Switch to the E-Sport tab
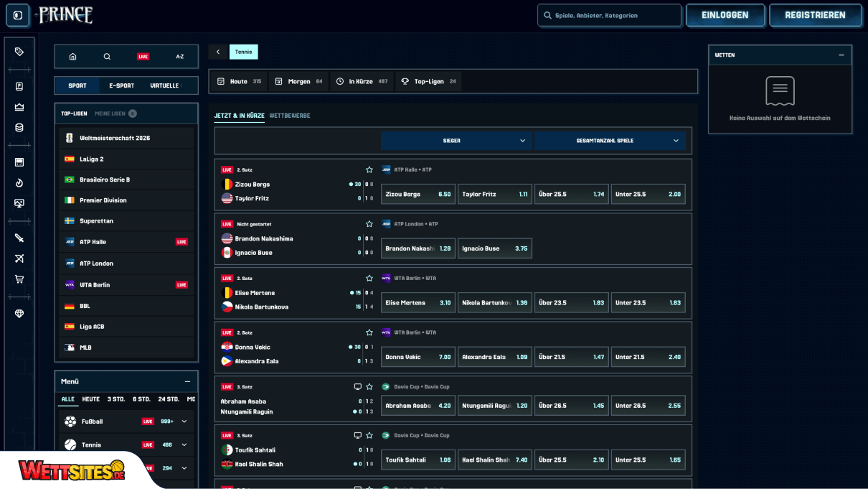Screen dimensions: 868x489 point(121,85)
